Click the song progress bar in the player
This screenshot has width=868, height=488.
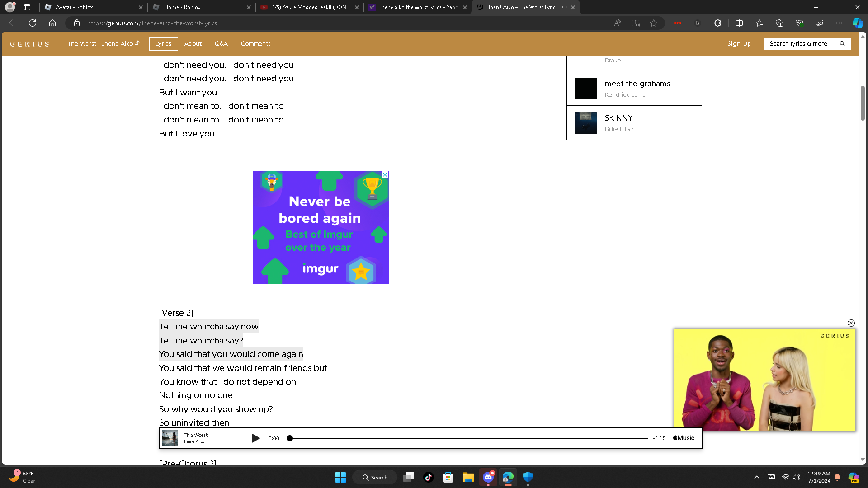(x=469, y=438)
